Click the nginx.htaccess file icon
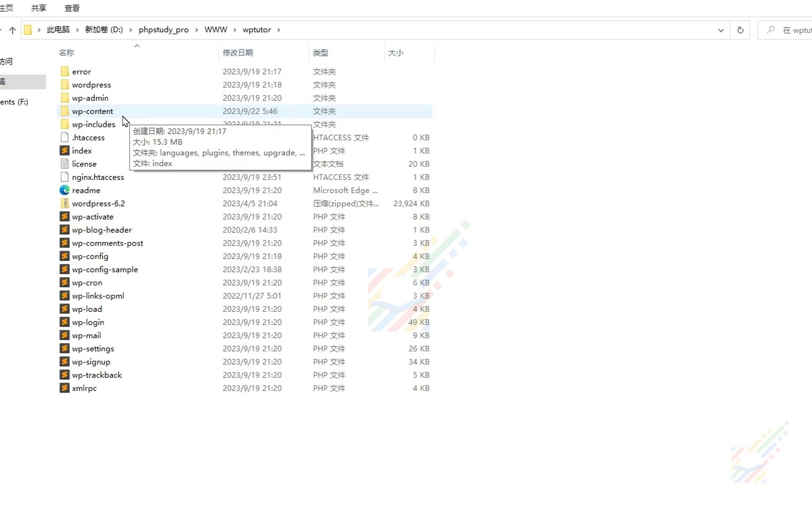 click(x=65, y=177)
